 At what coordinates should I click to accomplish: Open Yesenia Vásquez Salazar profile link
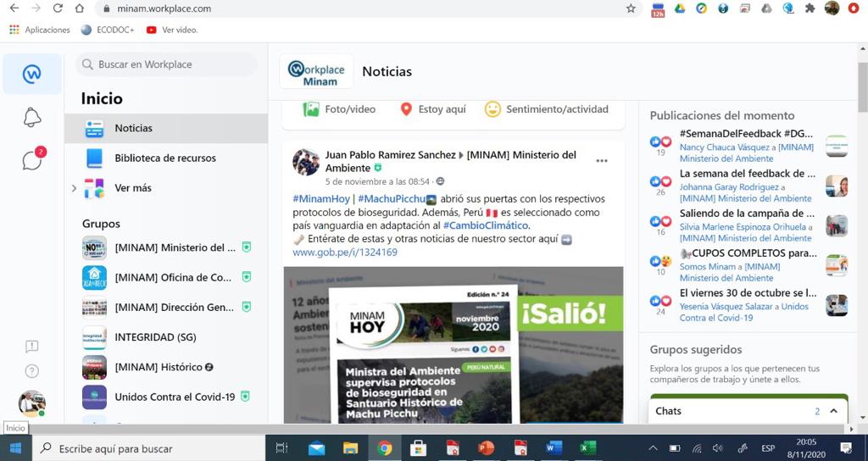726,307
